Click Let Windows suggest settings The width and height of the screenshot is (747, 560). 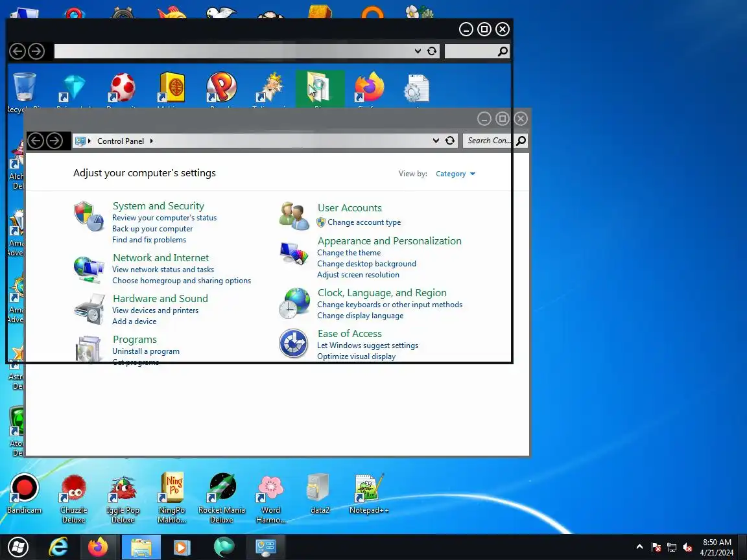click(x=367, y=345)
